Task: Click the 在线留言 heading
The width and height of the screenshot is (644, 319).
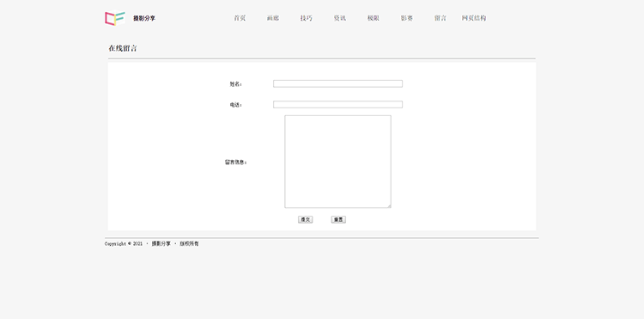Action: pos(123,48)
